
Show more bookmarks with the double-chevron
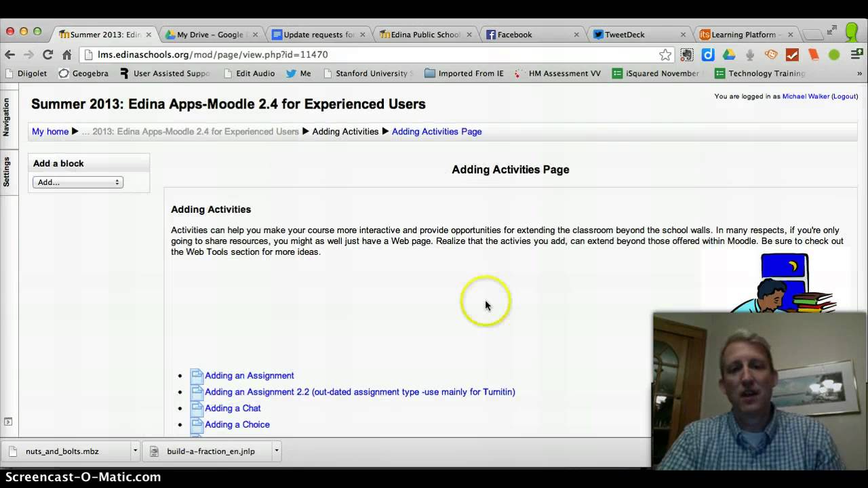[859, 73]
